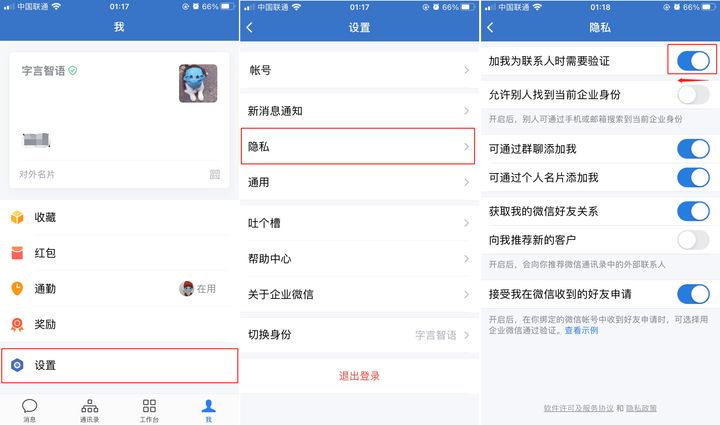Expand the 帐号 account row
Viewport: 720px width, 425px height.
(359, 70)
